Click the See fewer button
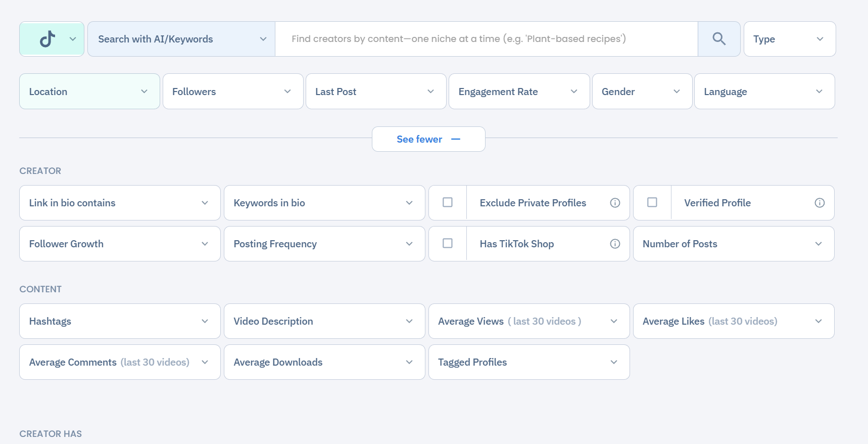The height and width of the screenshot is (444, 868). [428, 139]
